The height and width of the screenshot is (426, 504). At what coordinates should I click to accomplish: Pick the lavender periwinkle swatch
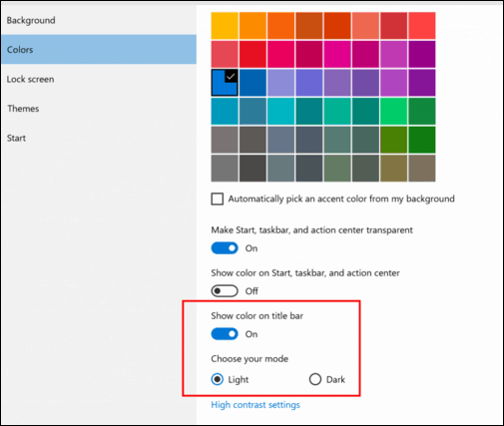(x=281, y=83)
